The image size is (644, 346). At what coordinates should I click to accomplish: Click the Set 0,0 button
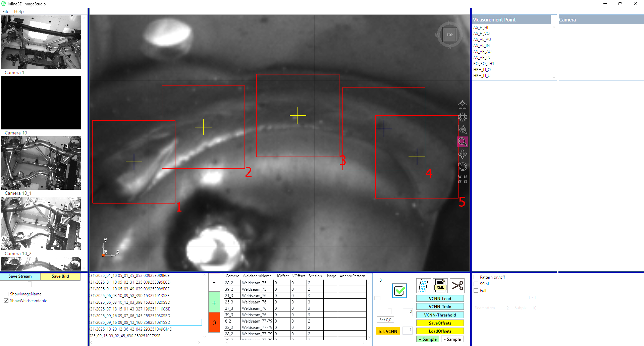click(x=385, y=320)
